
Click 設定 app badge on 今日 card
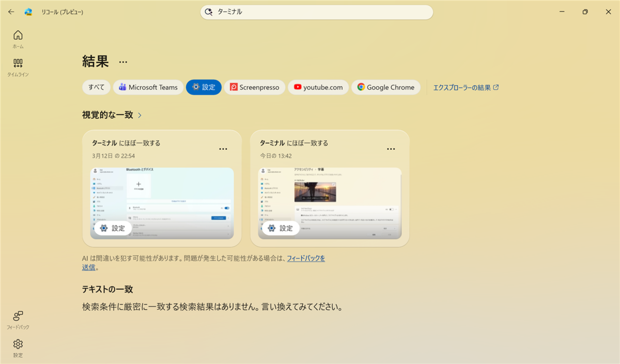(281, 228)
